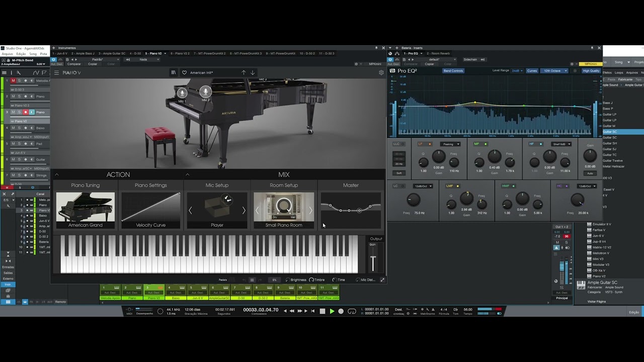
Task: Add an insert in the Bateria Inserts window
Action: coord(397,48)
